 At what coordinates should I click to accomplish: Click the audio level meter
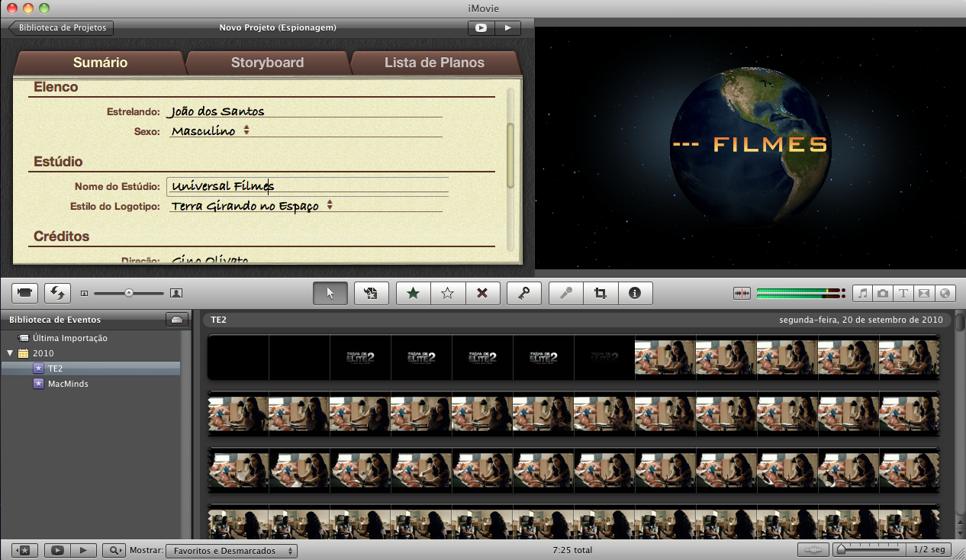coord(800,293)
